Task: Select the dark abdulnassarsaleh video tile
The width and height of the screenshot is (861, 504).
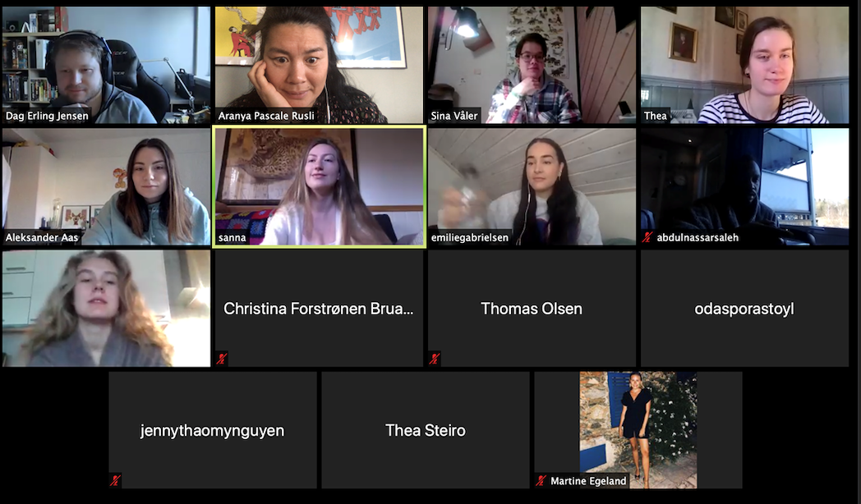Action: 745,186
